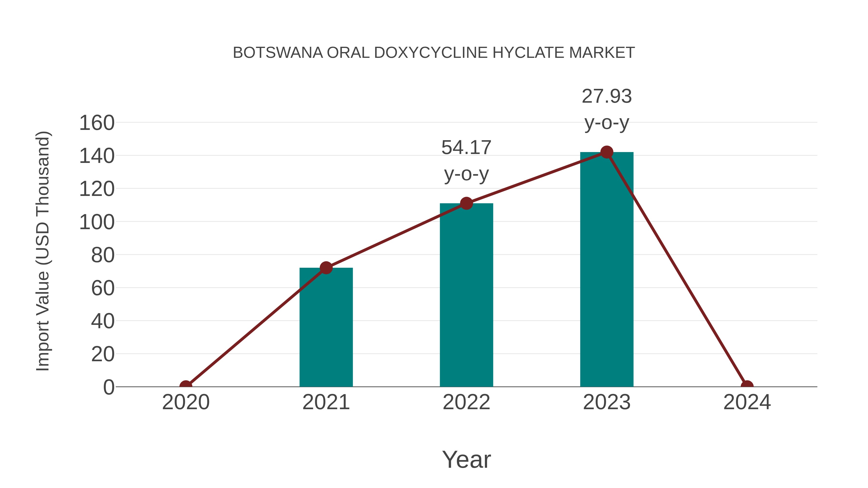Click the chart title BOTSWANA ORAL DOXYCYCLINE HYCLATE MARKET
Viewport: 868px width, 488px height.
(434, 53)
